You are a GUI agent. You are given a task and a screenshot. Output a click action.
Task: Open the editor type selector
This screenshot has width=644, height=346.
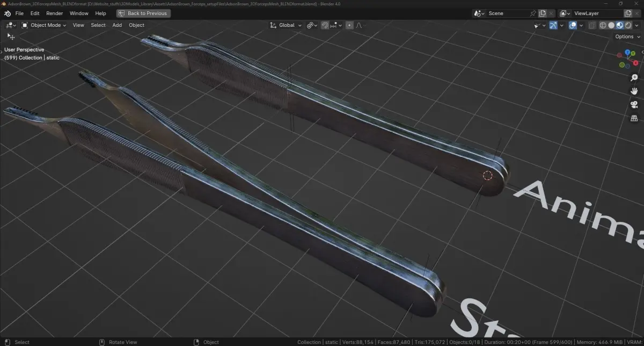[x=11, y=25]
